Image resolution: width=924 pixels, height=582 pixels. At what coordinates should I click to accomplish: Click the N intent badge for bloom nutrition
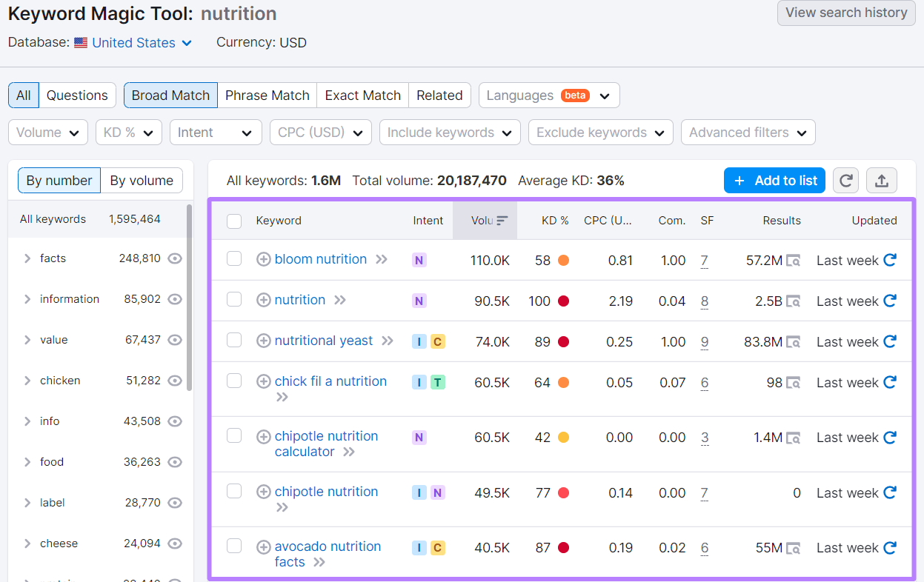(419, 260)
